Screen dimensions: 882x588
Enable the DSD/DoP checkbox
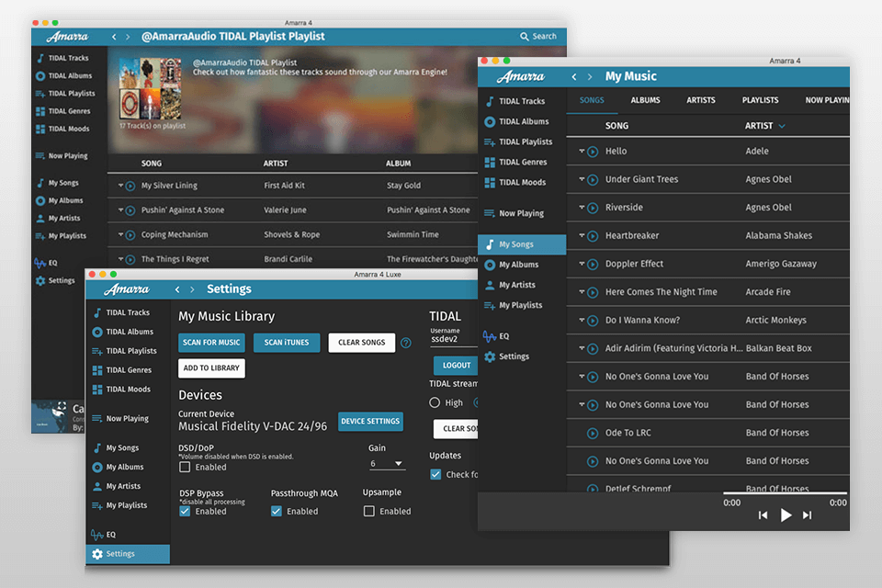pyautogui.click(x=185, y=467)
